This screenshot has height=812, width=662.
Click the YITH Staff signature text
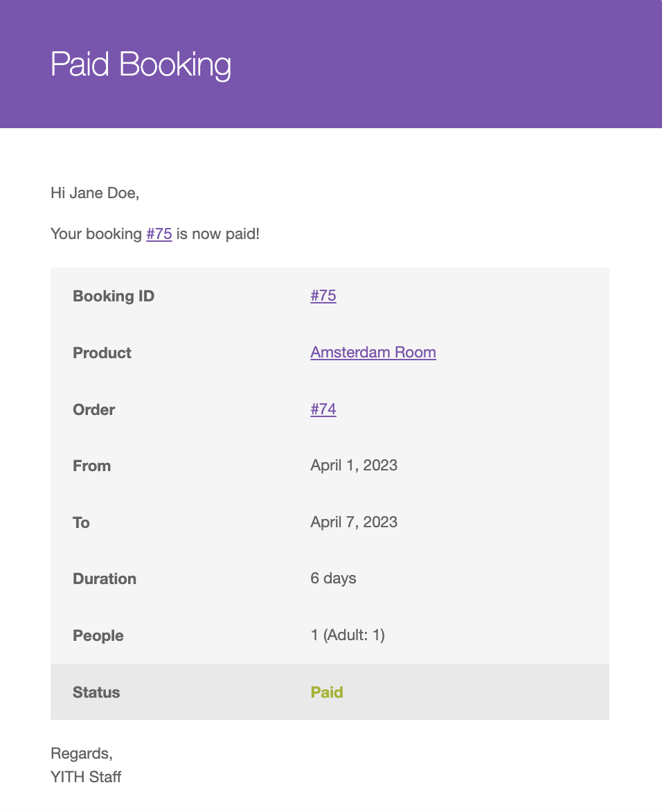click(86, 777)
